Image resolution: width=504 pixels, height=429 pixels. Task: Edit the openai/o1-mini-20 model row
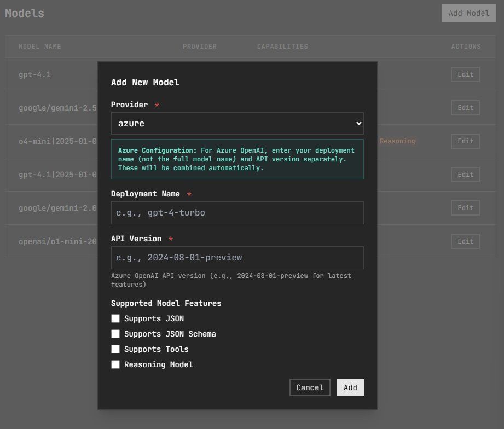[x=465, y=241]
